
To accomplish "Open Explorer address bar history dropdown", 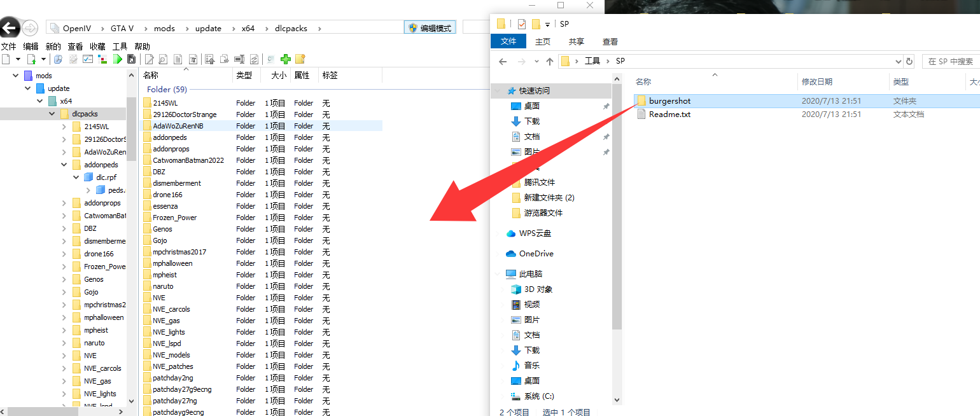I will point(899,61).
